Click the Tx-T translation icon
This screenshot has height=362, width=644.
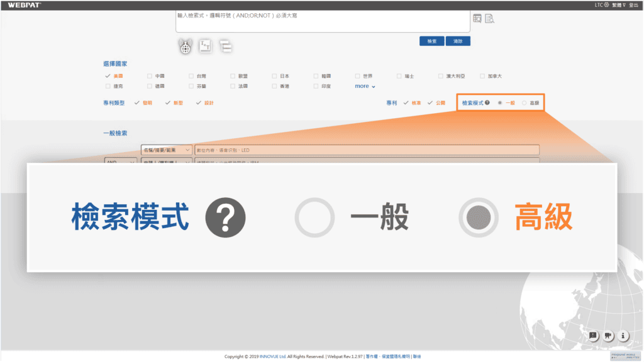(206, 46)
